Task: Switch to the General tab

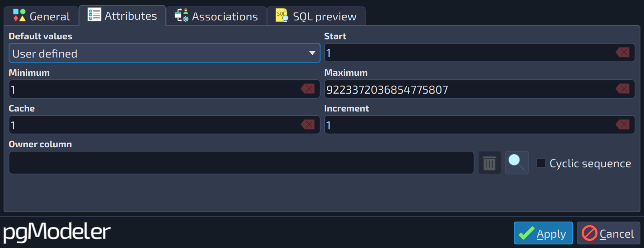Action: pyautogui.click(x=42, y=16)
